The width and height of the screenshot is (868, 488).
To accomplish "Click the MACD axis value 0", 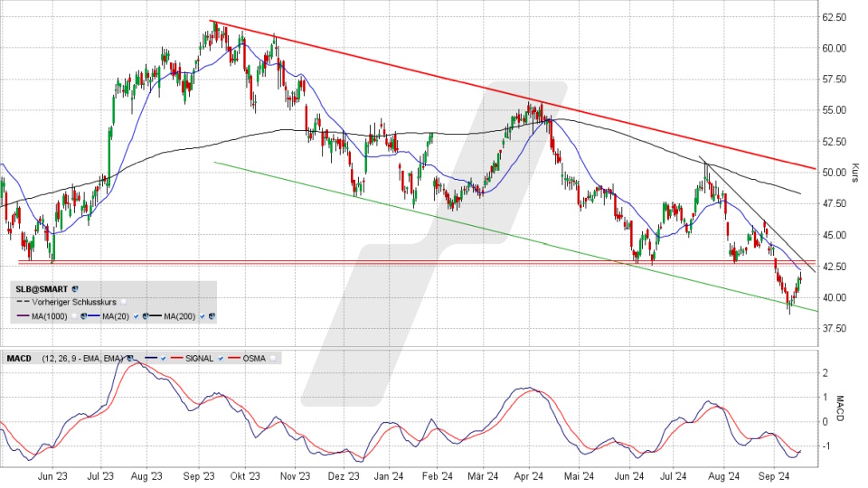I will coord(826,422).
